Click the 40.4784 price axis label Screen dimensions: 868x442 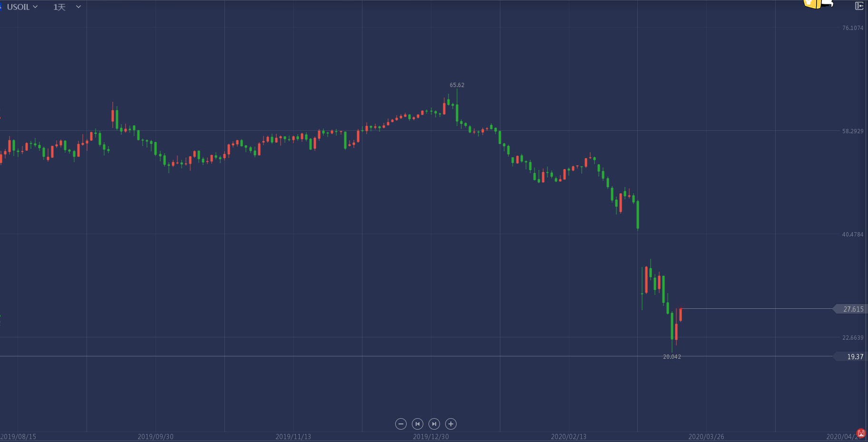coord(852,235)
